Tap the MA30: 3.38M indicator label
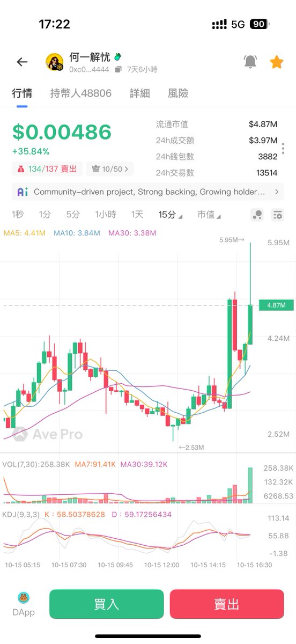Image resolution: width=296 pixels, height=644 pixels. click(x=132, y=233)
